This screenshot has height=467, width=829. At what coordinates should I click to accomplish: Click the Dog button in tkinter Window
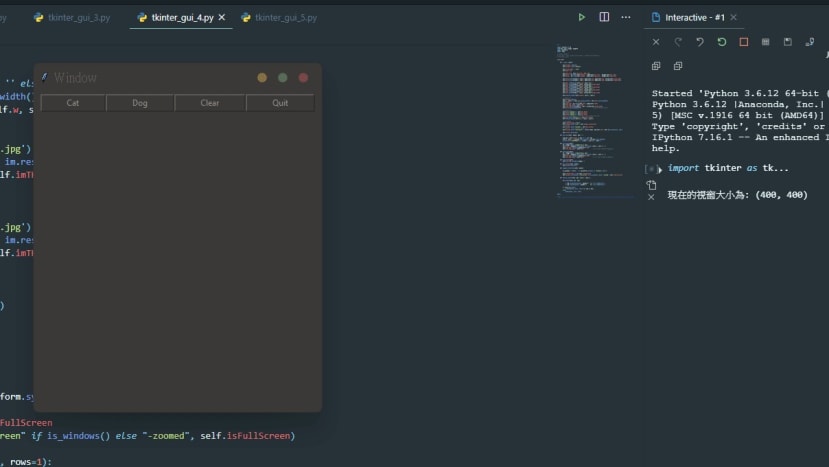coord(140,103)
